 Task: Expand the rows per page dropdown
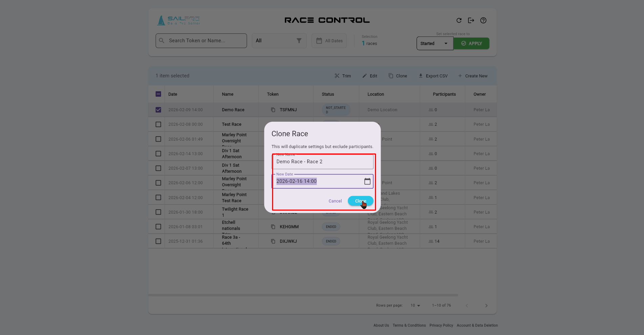[415, 306]
